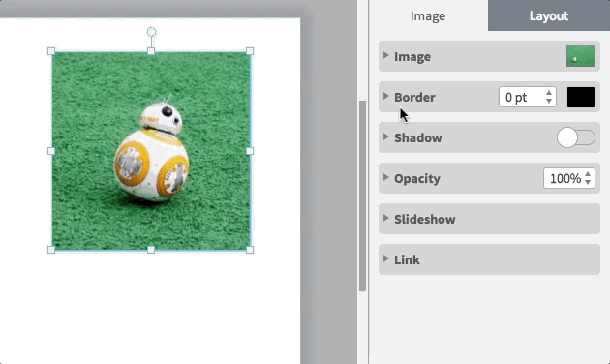Click the top-left resize handle of image

tap(51, 51)
